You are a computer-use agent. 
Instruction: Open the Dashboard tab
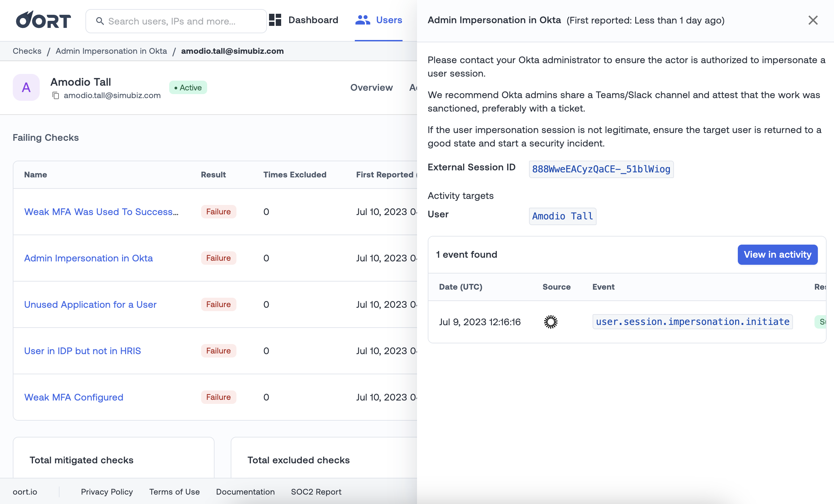[x=313, y=20]
